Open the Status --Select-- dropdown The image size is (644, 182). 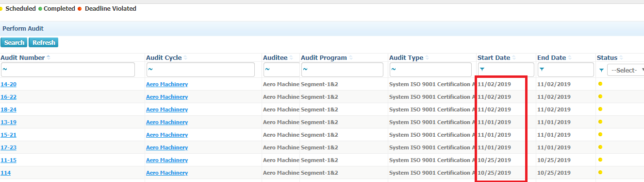[626, 70]
